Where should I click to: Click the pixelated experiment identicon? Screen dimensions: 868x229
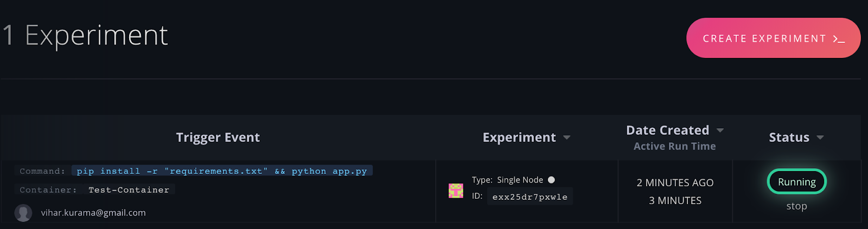pos(456,191)
